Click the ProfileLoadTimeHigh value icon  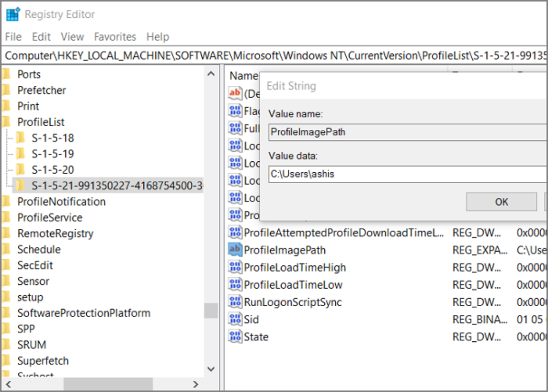[235, 267]
